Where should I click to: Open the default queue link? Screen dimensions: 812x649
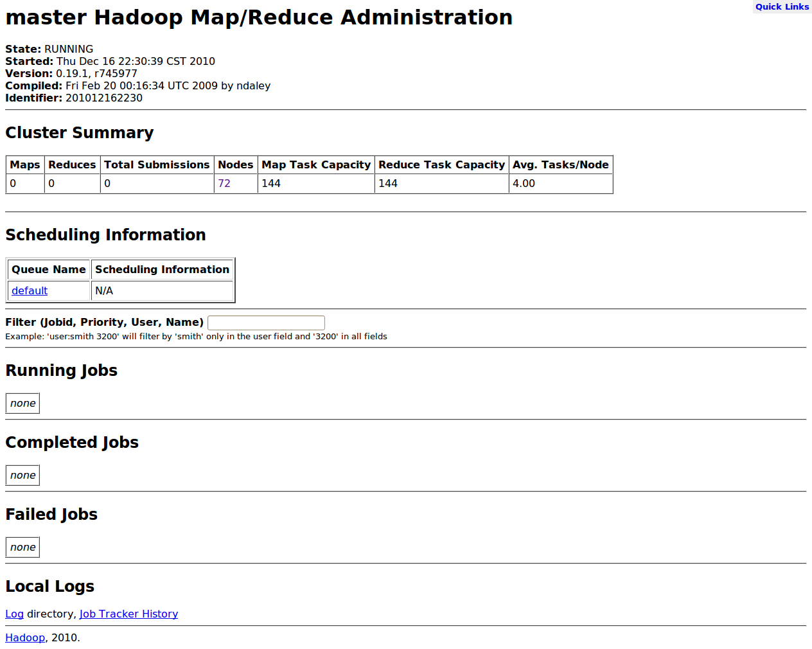coord(30,290)
